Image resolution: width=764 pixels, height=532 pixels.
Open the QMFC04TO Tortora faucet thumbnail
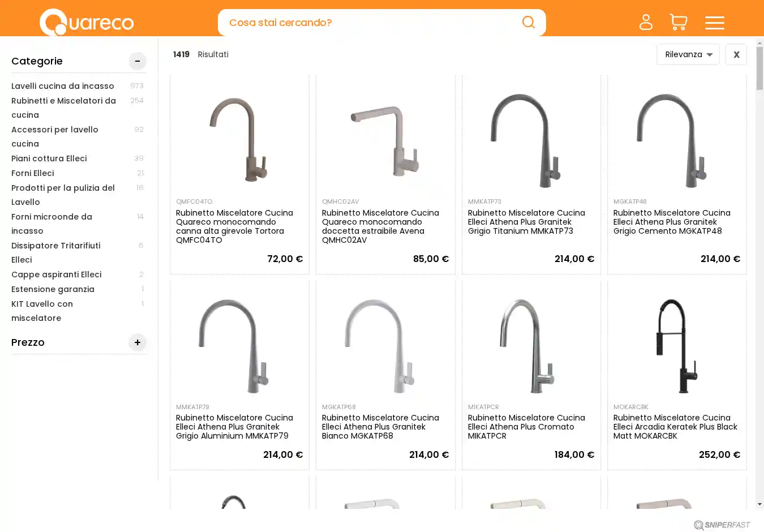(239, 139)
